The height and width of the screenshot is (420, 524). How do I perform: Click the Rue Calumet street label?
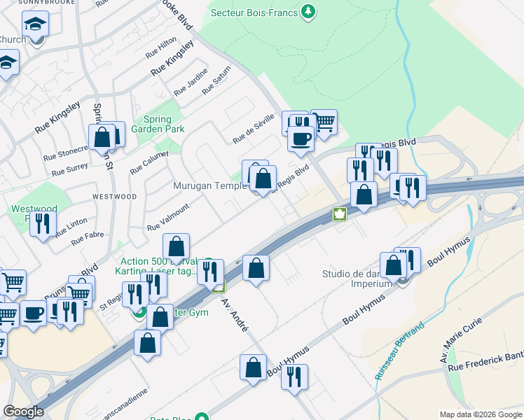click(x=149, y=162)
